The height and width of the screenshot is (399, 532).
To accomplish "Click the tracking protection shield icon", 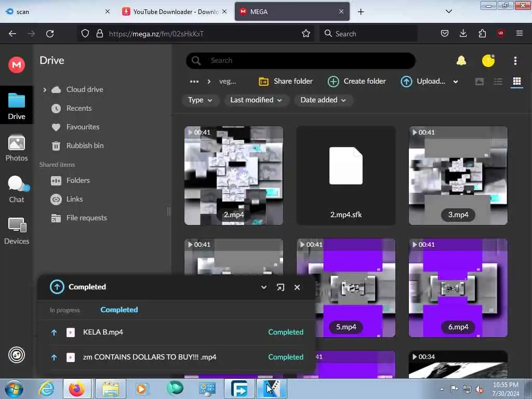I will click(85, 34).
